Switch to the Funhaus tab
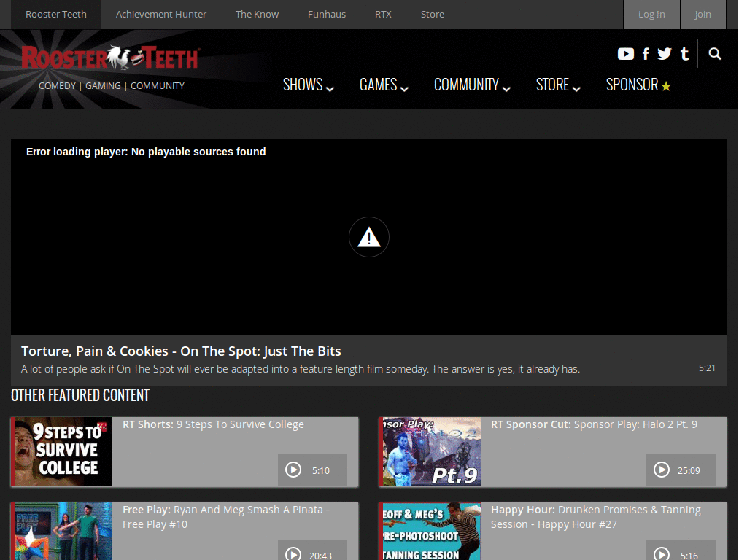This screenshot has height=560, width=747. [x=327, y=15]
